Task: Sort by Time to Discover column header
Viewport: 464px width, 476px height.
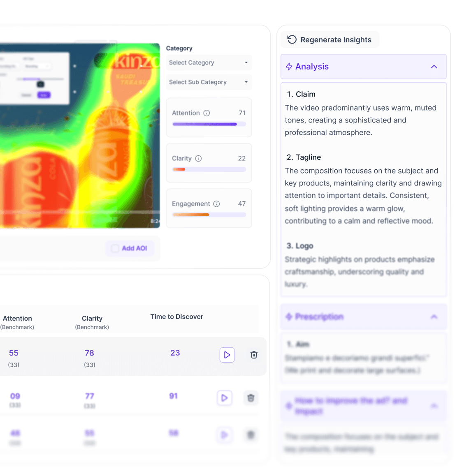Action: 176,317
